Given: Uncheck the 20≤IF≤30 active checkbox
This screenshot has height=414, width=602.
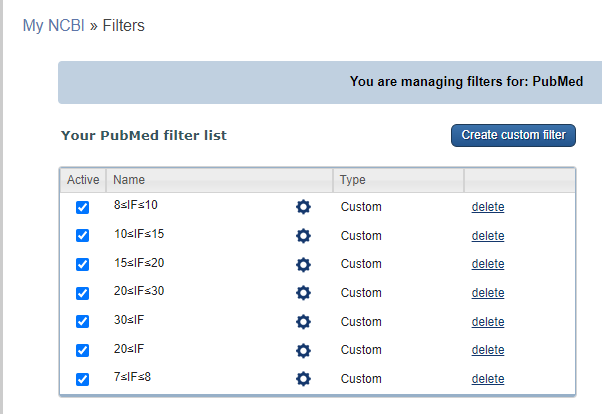Looking at the screenshot, I should click(83, 293).
